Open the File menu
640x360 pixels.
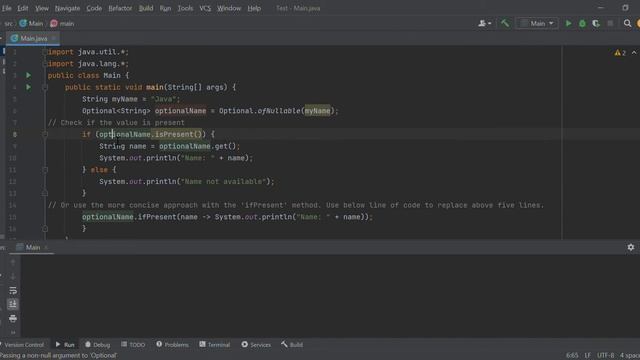tap(7, 8)
